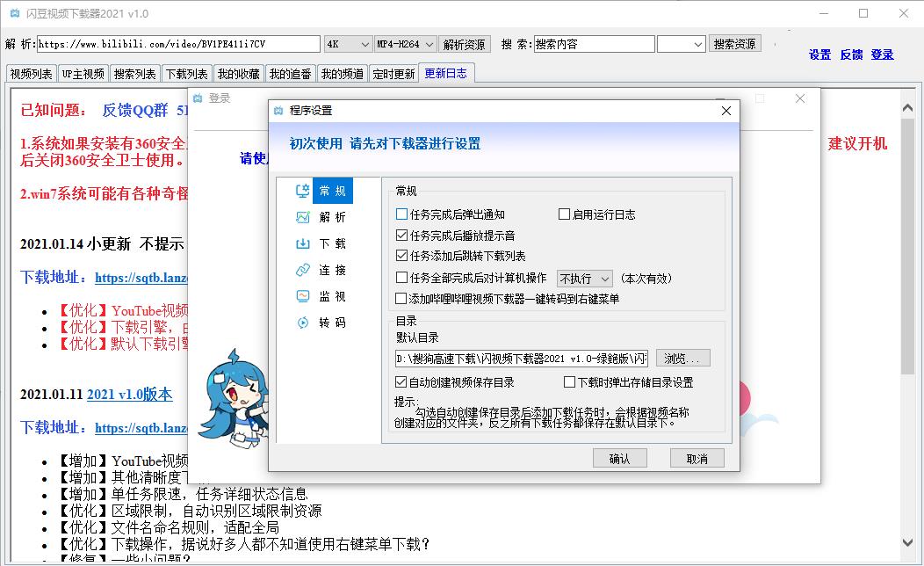Click 【增加】单任务限速 log entry
924x566 pixels.
pos(182,494)
